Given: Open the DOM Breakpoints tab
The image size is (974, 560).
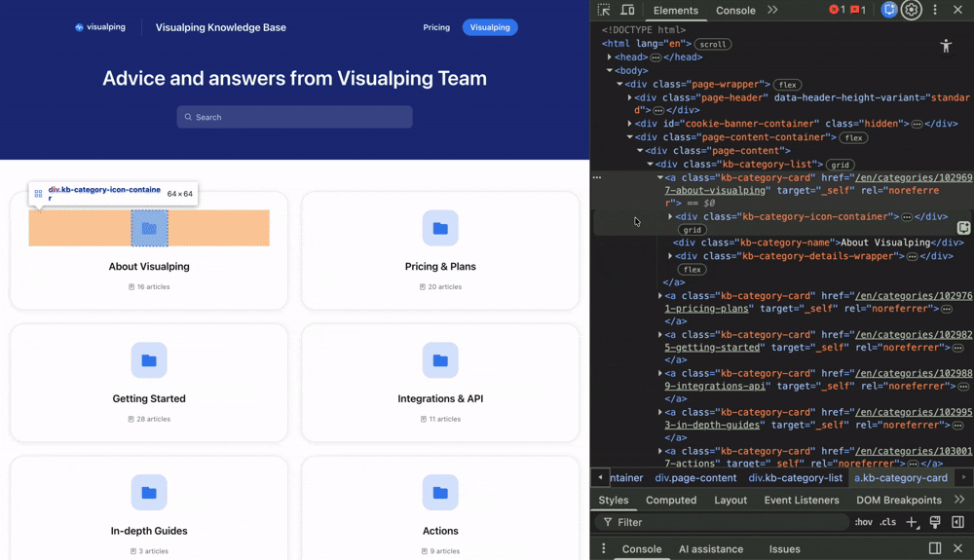Looking at the screenshot, I should click(899, 500).
